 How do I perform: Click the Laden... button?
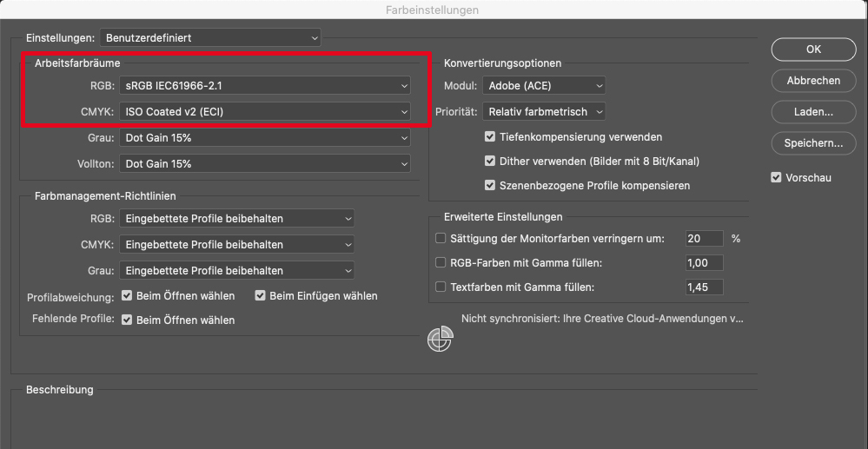coord(813,112)
